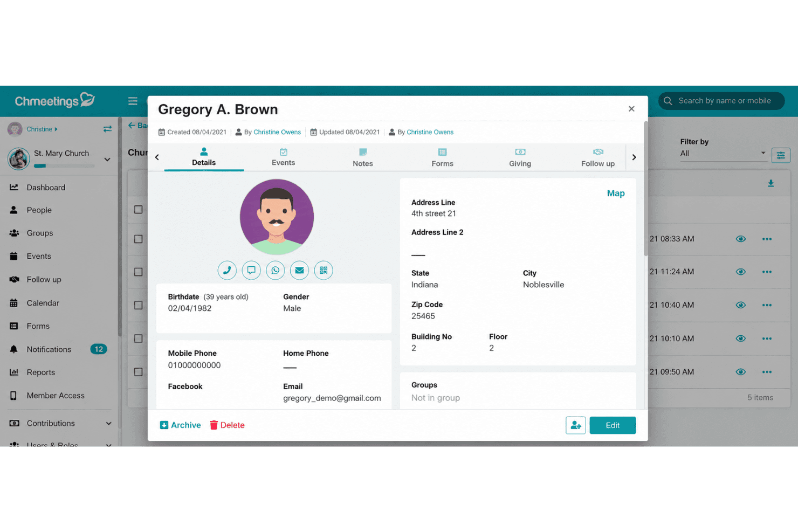
Task: Open the Filter by All dropdown
Action: [x=723, y=153]
